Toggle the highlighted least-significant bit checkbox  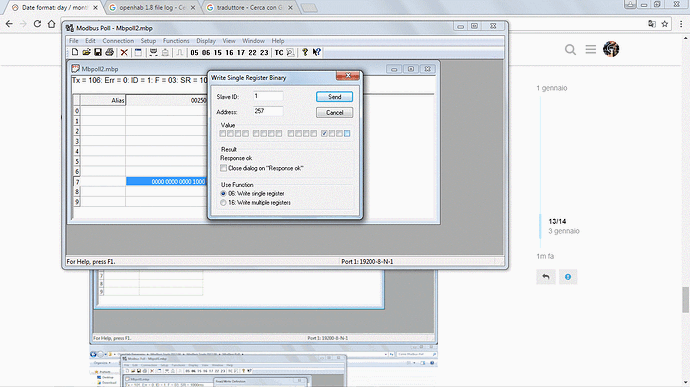(x=347, y=133)
